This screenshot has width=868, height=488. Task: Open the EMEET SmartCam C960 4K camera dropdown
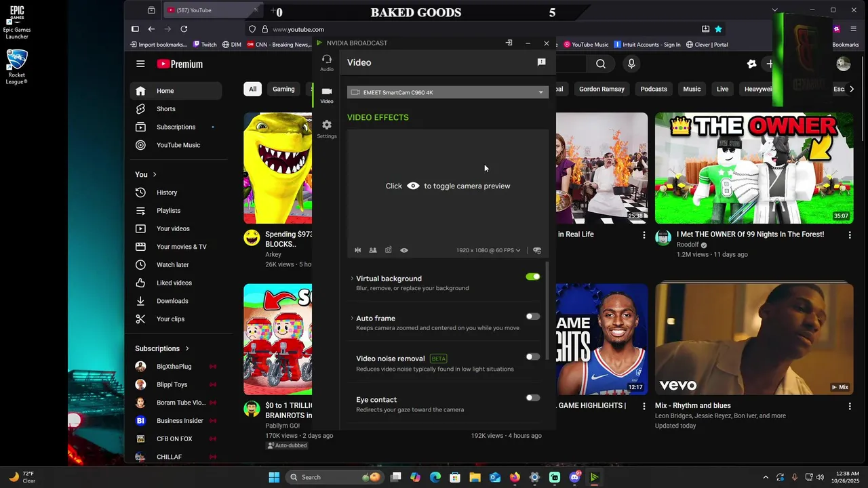point(448,92)
